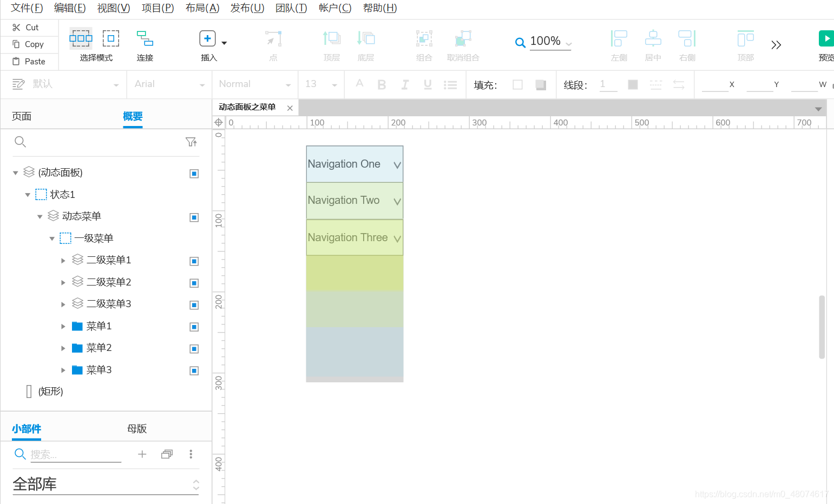Image resolution: width=834 pixels, height=504 pixels.
Task: Click the Copy icon
Action: tap(16, 44)
